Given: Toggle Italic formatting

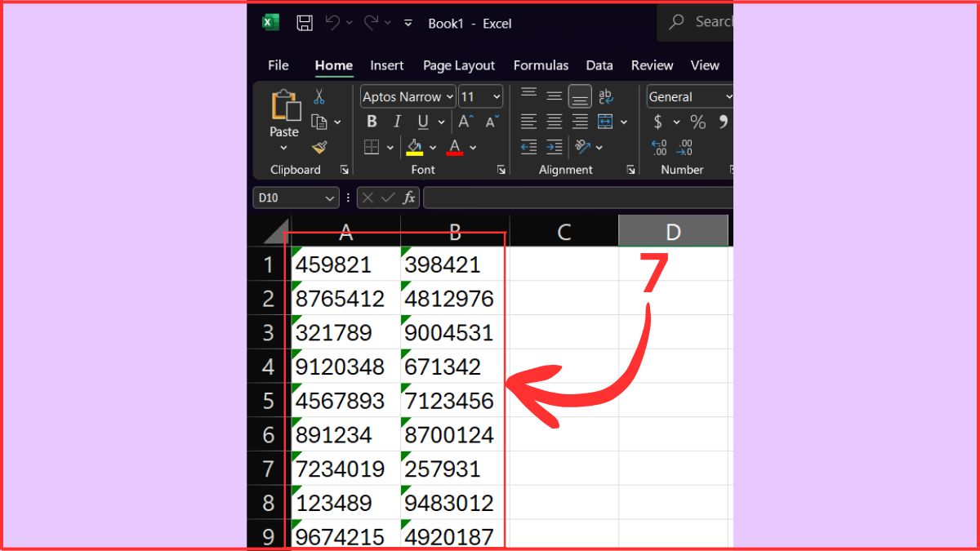Looking at the screenshot, I should (x=396, y=121).
